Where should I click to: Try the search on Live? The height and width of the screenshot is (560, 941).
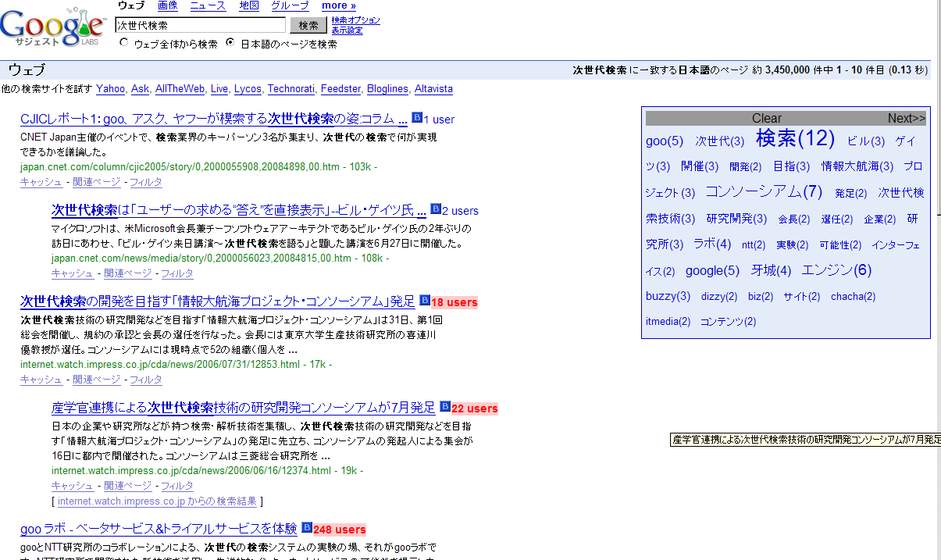click(219, 89)
